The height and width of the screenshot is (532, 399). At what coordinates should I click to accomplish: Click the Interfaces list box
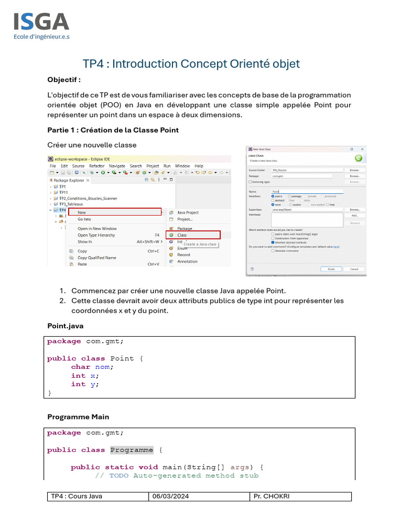click(307, 220)
